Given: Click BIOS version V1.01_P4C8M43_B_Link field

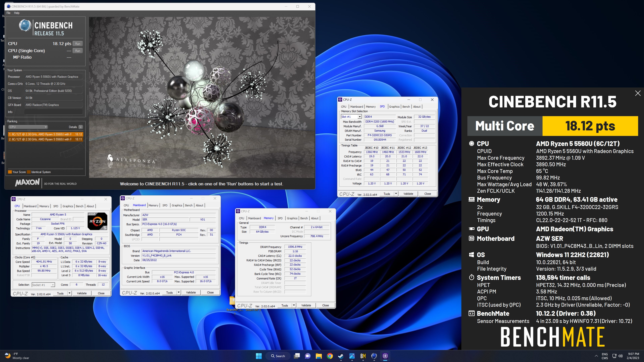Looking at the screenshot, I should click(x=178, y=256).
